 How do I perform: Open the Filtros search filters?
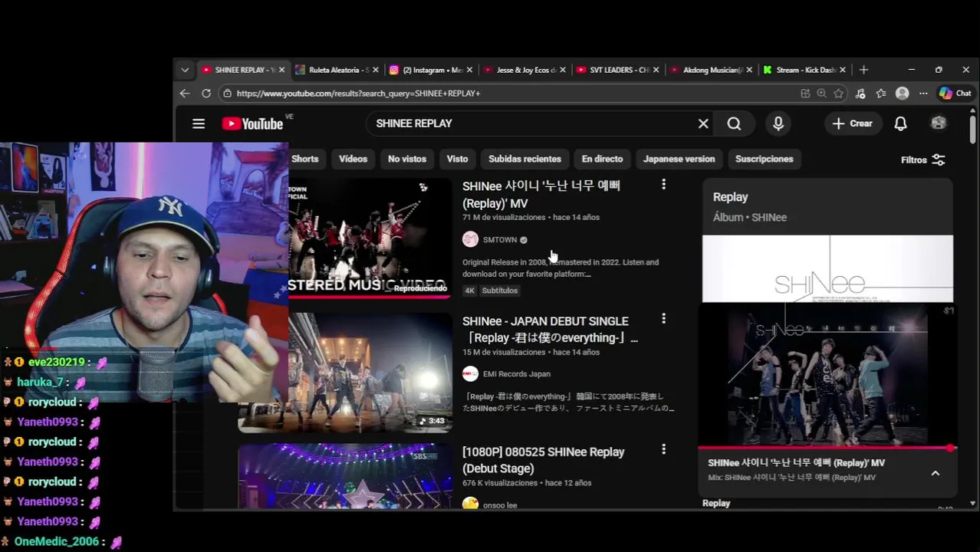click(x=922, y=159)
